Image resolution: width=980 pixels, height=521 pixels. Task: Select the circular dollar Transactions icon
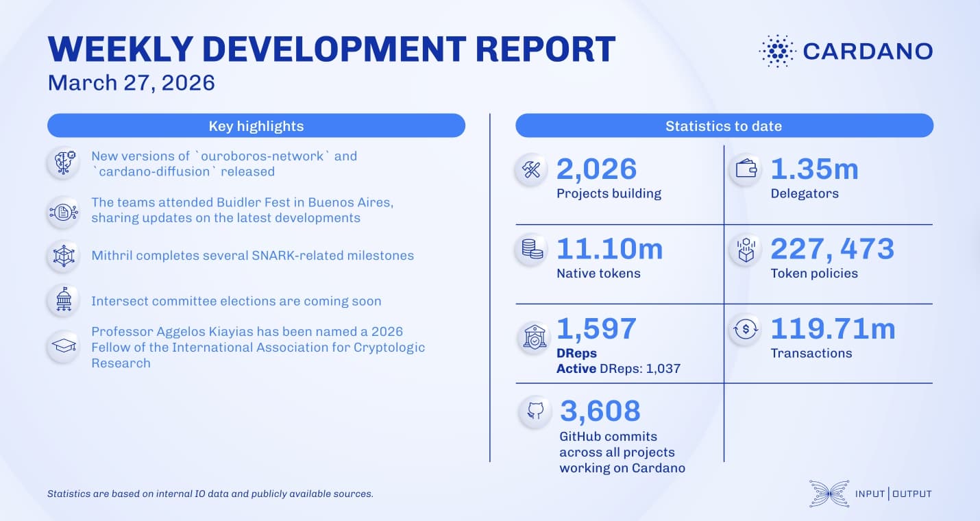point(747,328)
